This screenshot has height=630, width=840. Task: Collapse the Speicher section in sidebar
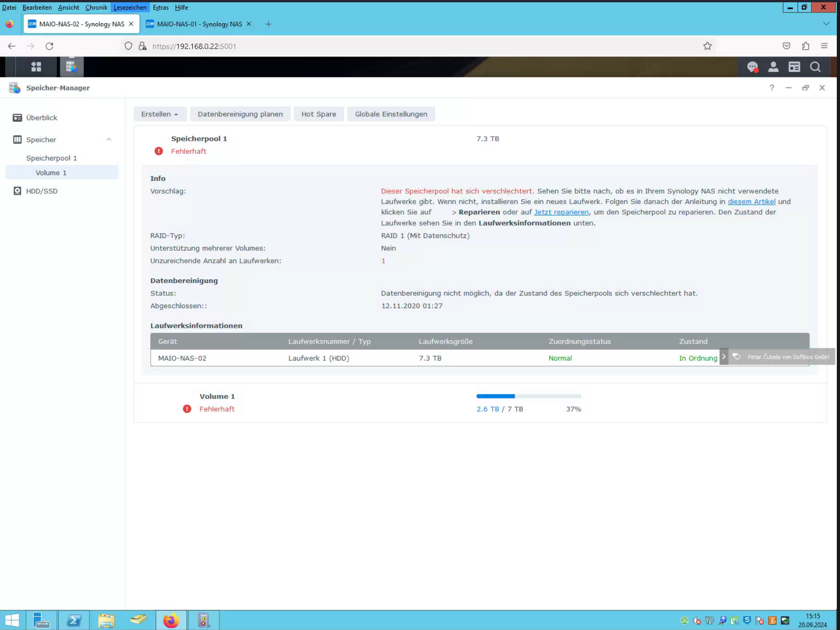108,139
